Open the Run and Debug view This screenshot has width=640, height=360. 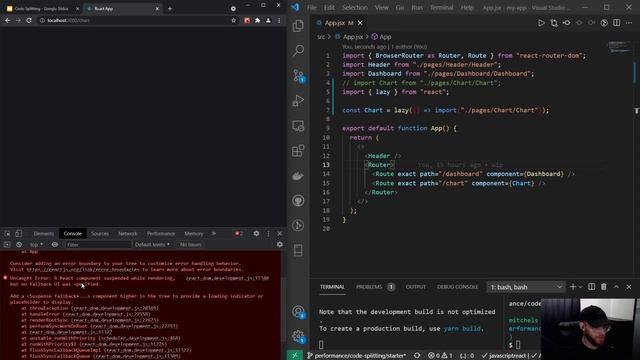tap(298, 100)
